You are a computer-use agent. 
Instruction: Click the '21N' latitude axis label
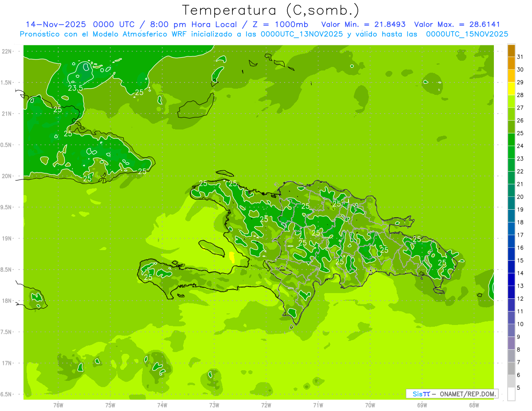click(7, 114)
